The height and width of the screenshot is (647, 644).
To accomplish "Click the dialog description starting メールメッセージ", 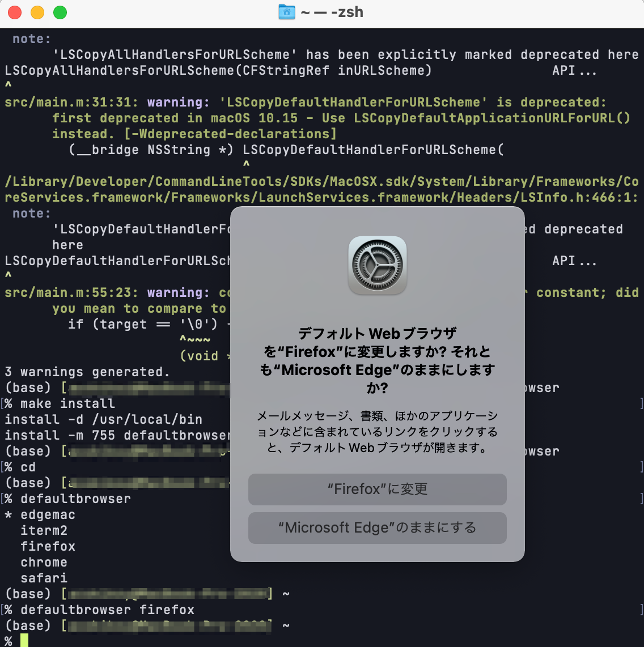I will [x=378, y=432].
